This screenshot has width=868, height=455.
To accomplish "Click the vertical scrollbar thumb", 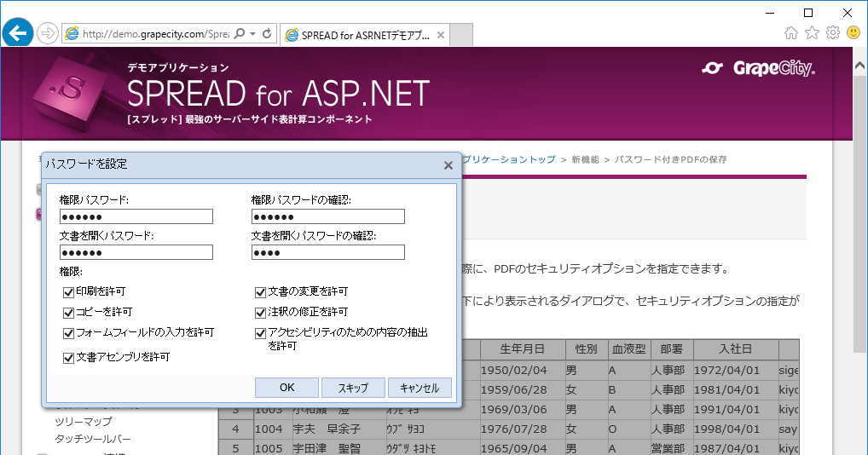I will pyautogui.click(x=859, y=213).
